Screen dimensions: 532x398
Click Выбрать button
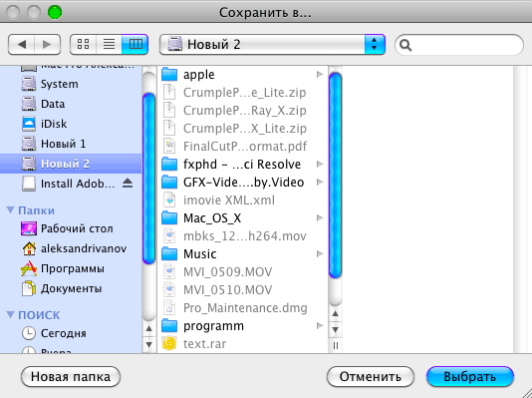[x=470, y=377]
